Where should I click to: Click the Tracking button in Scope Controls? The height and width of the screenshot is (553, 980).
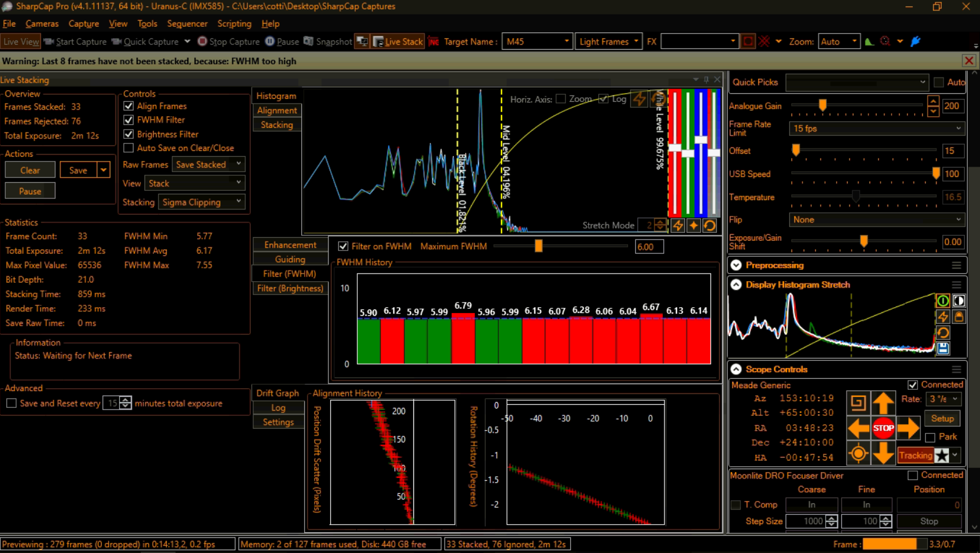[916, 455]
